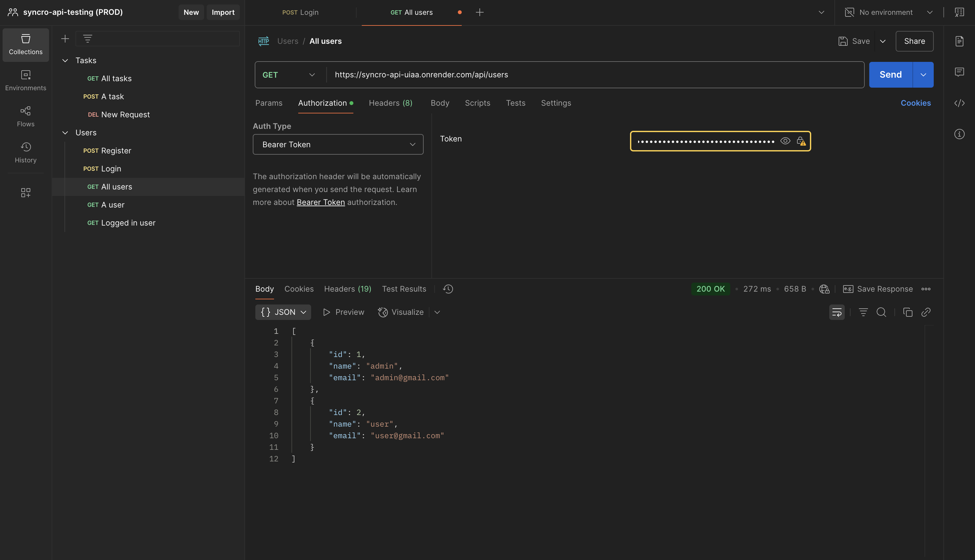This screenshot has width=975, height=560.
Task: Click the workspace team icon
Action: click(13, 12)
